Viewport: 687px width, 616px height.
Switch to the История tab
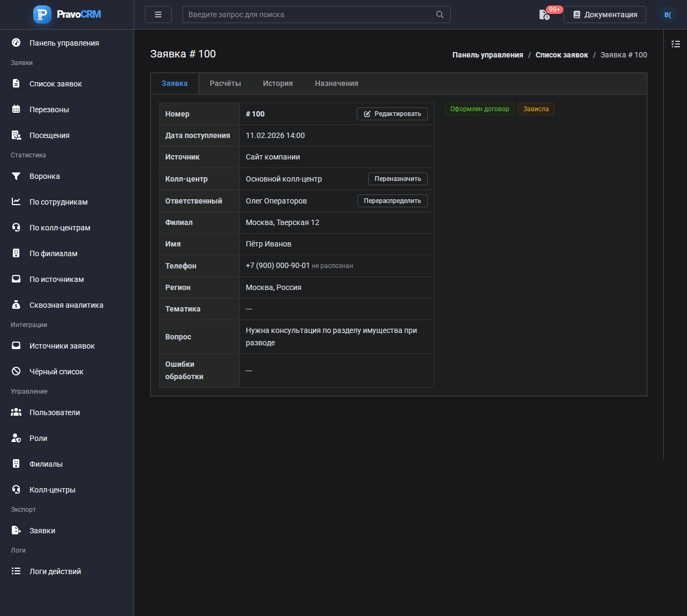[278, 83]
